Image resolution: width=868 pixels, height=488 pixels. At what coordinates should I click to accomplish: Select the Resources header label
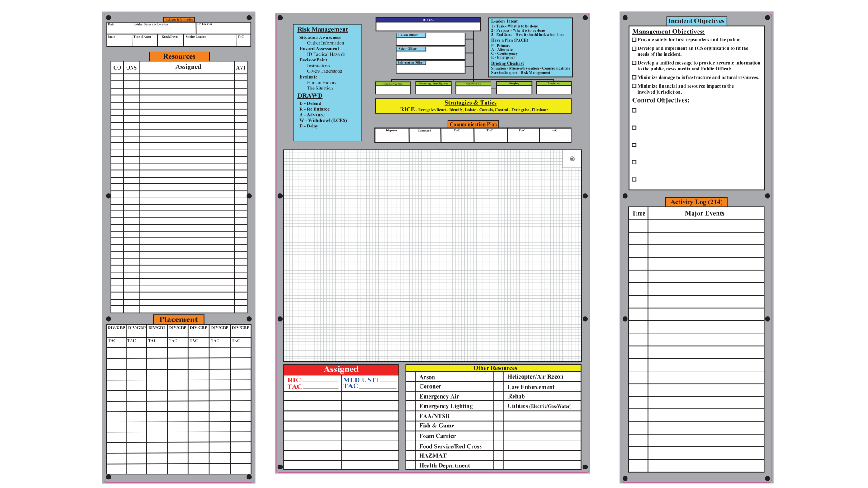(179, 56)
